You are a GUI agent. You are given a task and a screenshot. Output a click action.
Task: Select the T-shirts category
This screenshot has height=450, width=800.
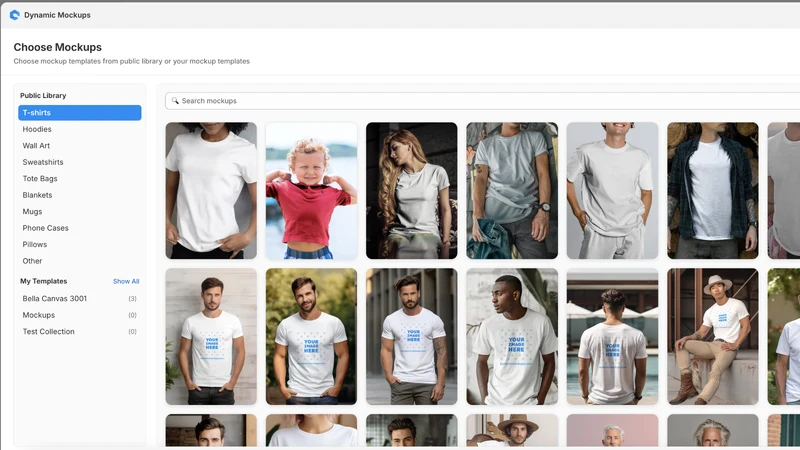80,113
